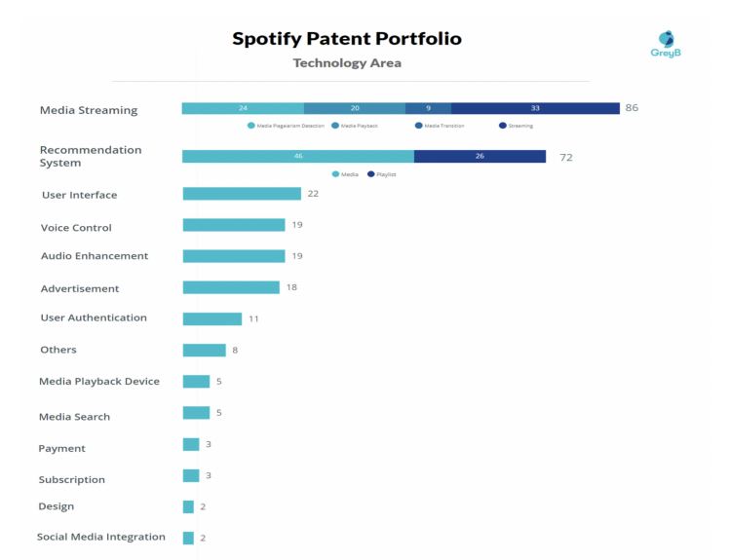Screen dimensions: 730x560
Task: Click the Playlist segment showing 26
Action: [x=480, y=156]
